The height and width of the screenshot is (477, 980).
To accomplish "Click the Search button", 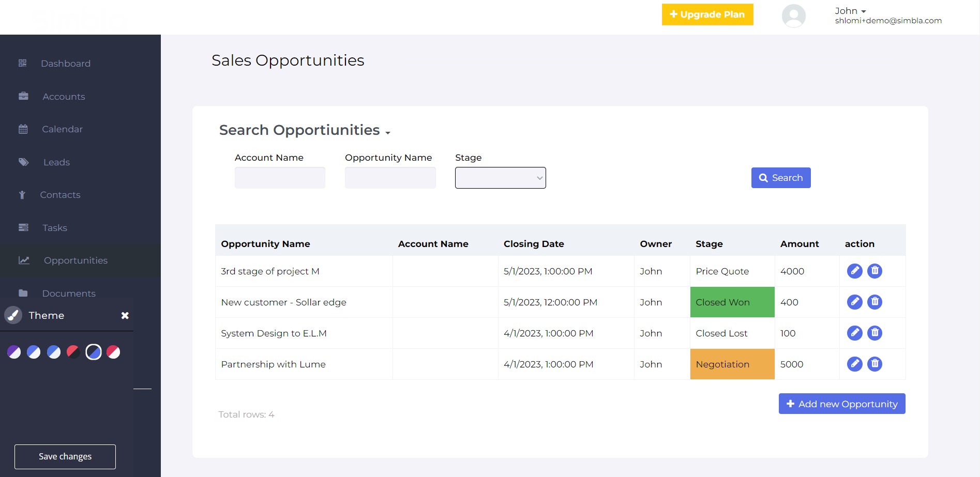I will 781,178.
